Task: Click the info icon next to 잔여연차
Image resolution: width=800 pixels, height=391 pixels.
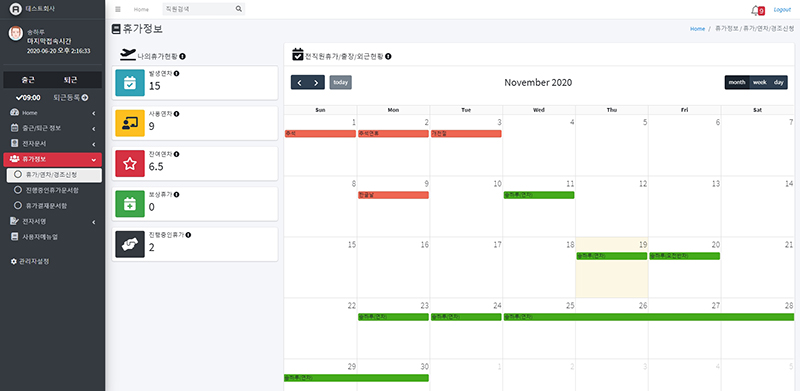Action: (177, 154)
